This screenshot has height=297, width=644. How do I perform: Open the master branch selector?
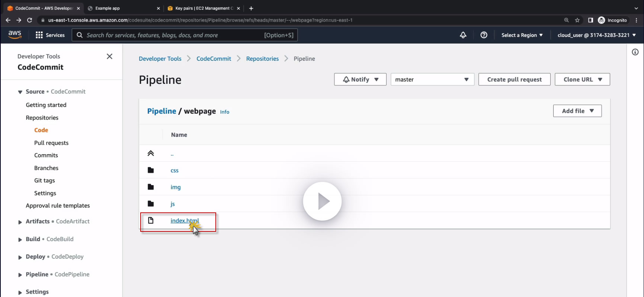(432, 79)
